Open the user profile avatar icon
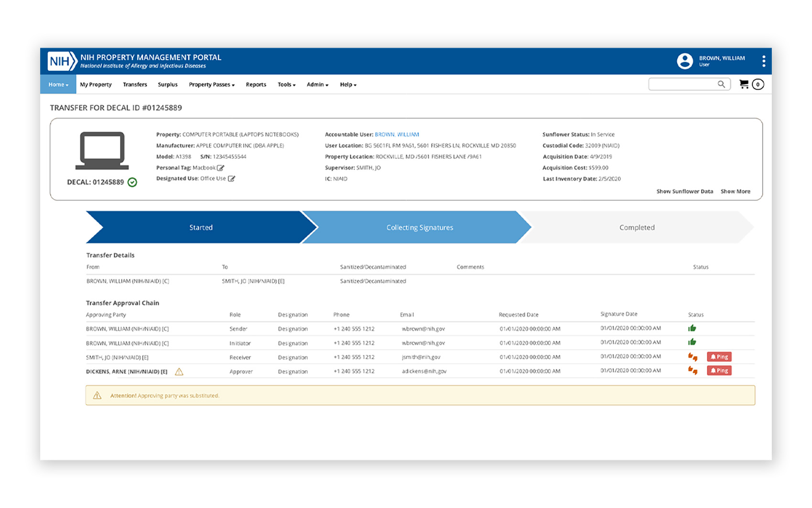The image size is (812, 508). pos(684,61)
